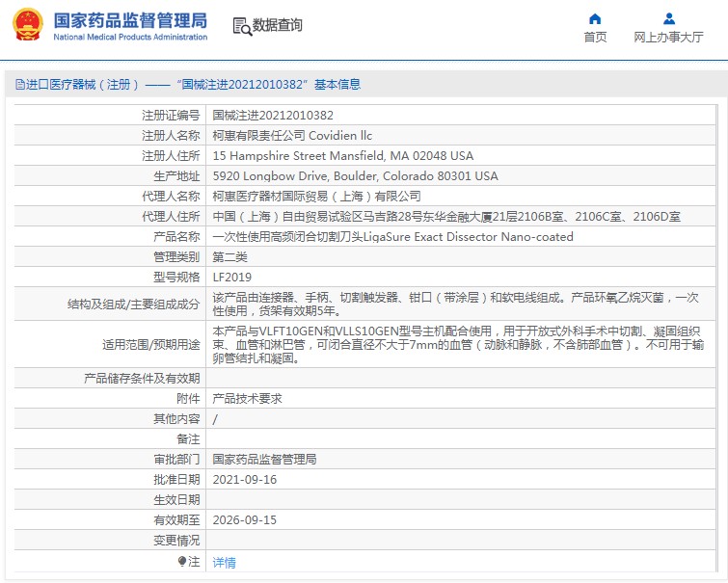Select production address 5920 Longbow Drive

[355, 176]
